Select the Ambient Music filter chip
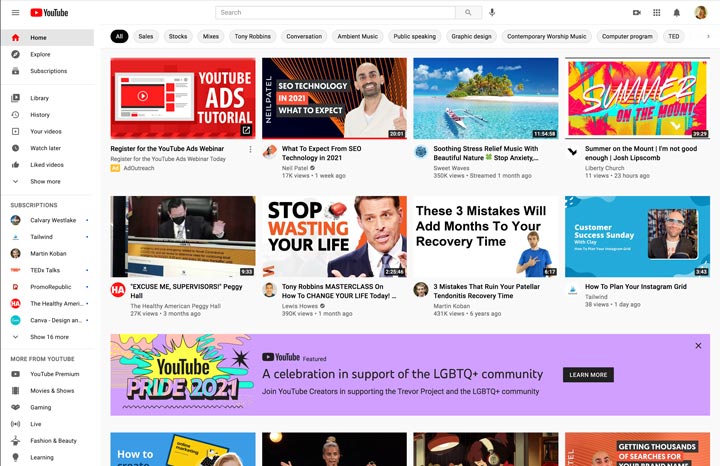This screenshot has width=720, height=466. [358, 36]
